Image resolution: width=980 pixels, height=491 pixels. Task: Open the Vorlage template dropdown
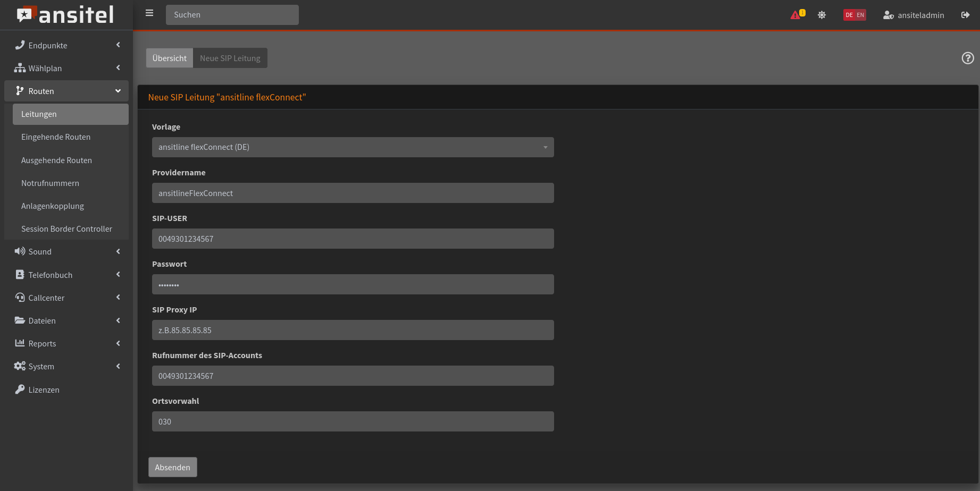(x=353, y=147)
